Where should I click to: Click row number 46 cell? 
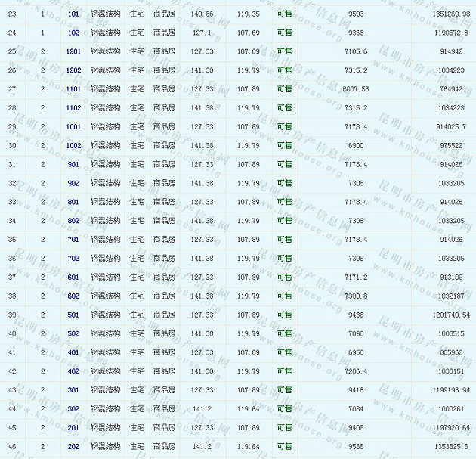point(11,447)
